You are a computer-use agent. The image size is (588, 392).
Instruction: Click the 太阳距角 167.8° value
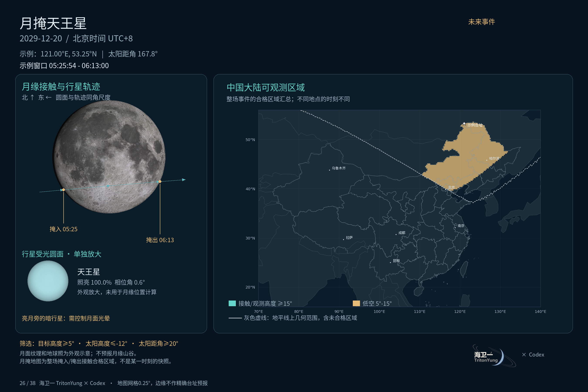[x=133, y=54]
